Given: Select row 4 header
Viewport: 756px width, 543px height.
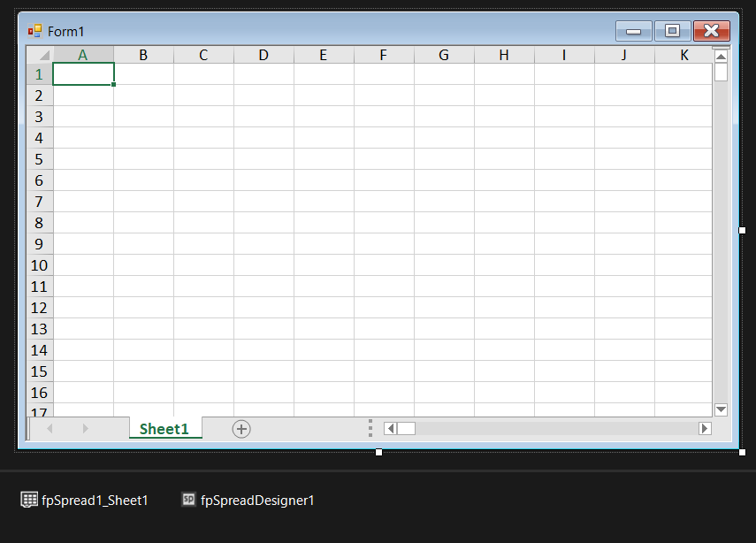Looking at the screenshot, I should click(x=40, y=138).
